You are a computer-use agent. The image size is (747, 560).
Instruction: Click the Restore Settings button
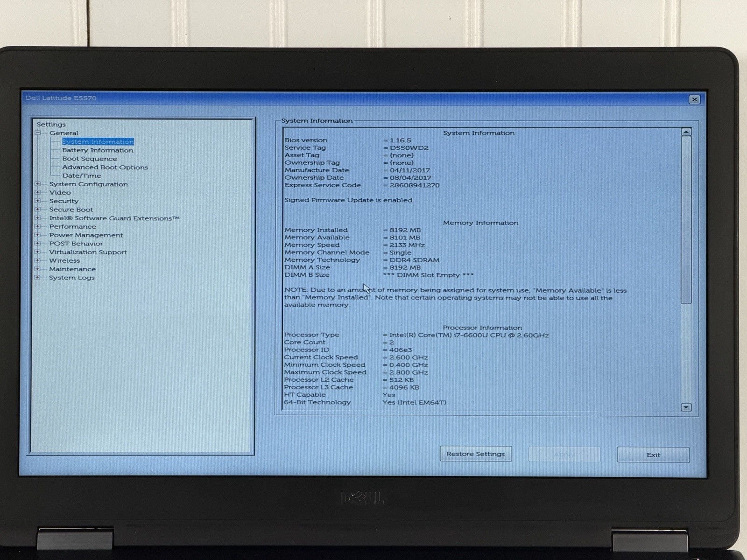point(476,454)
